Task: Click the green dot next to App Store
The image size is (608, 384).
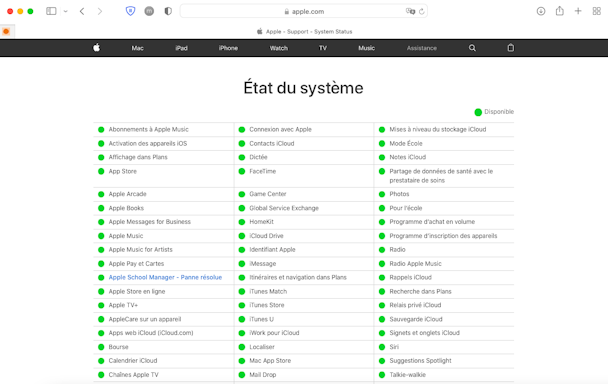Action: 101,171
